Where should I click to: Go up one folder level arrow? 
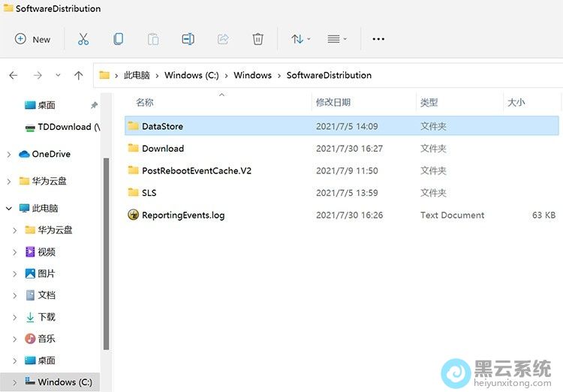(79, 75)
